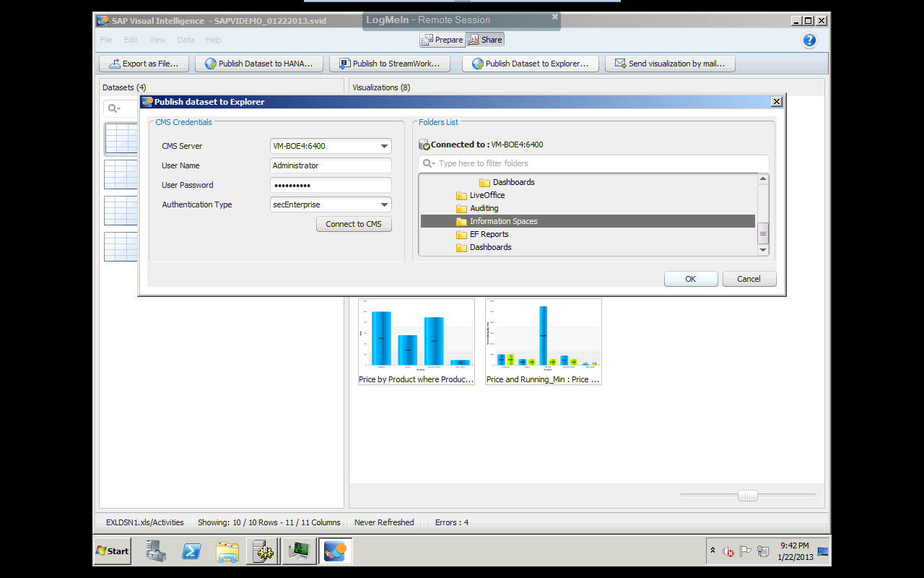Select the LiveOffice folder
The height and width of the screenshot is (578, 924).
480,195
